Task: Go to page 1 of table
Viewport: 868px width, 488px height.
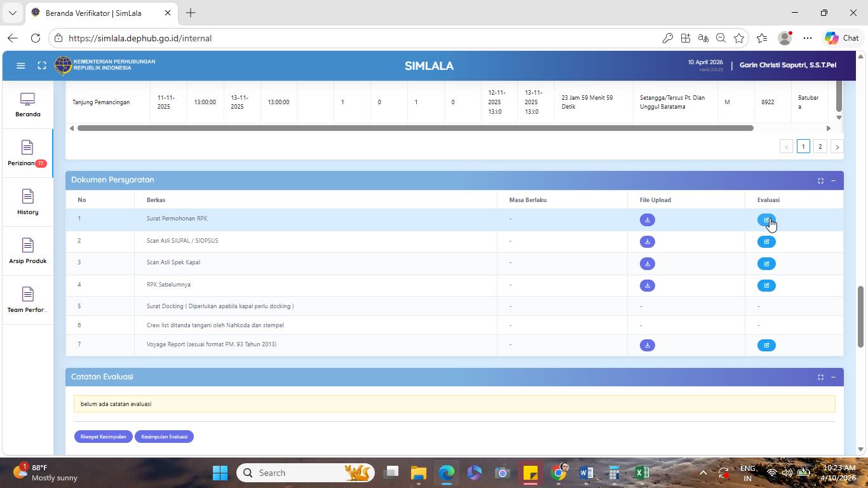Action: [x=803, y=146]
